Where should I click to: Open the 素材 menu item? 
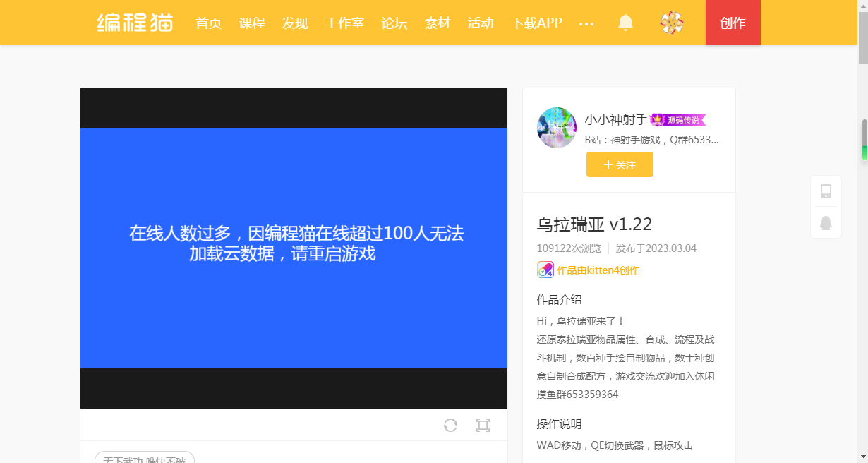(438, 23)
